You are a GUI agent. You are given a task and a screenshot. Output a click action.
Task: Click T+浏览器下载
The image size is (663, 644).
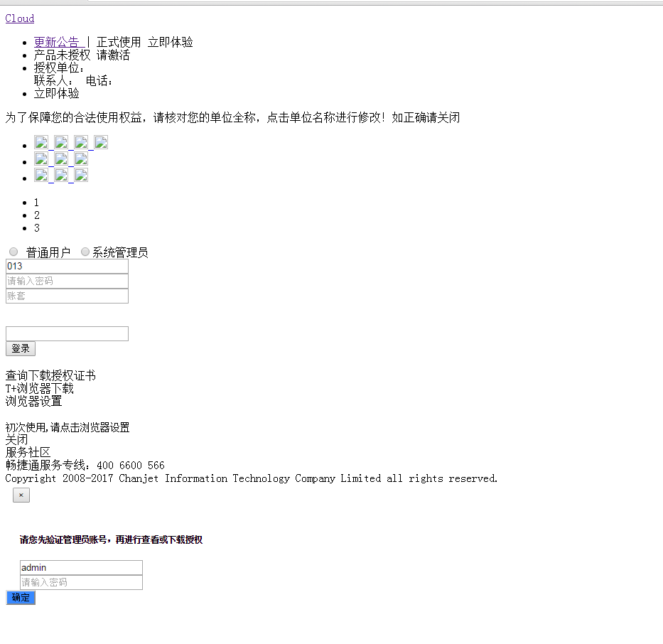coord(39,388)
